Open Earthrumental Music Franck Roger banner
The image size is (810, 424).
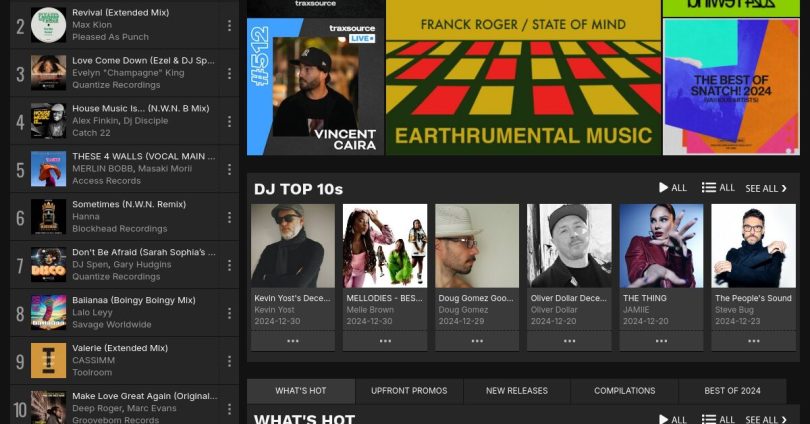click(523, 78)
